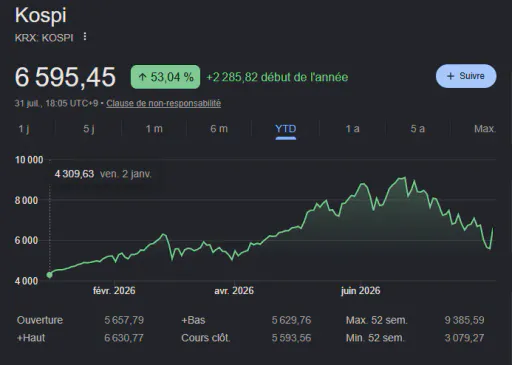Screen dimensions: 512x365
Task: Click the Min. 52 sem. label
Action: [375, 338]
